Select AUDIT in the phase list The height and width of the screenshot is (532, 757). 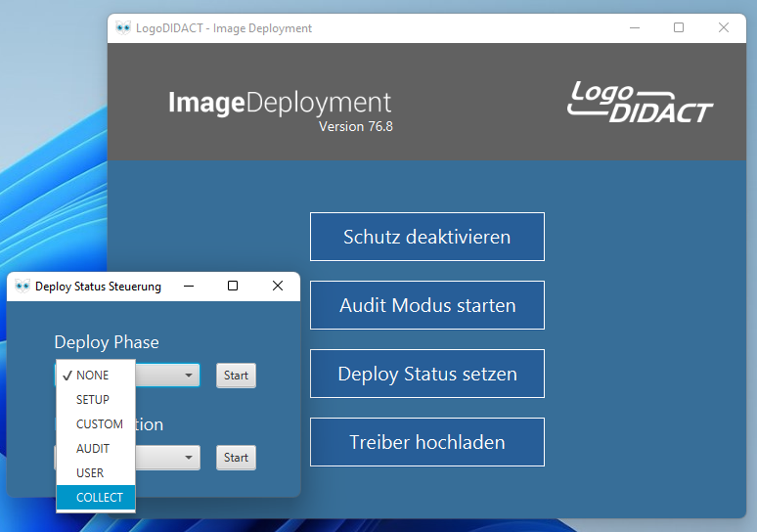click(x=96, y=449)
